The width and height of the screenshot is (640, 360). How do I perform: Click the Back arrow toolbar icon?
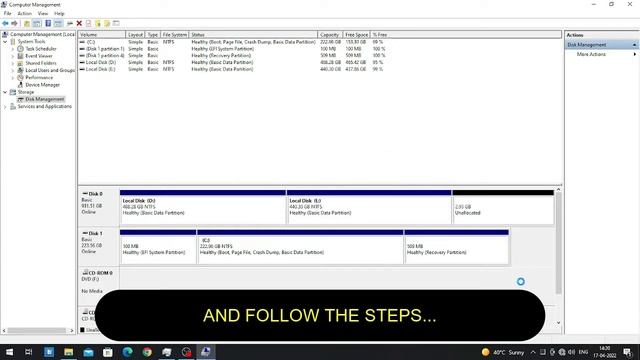click(x=5, y=24)
